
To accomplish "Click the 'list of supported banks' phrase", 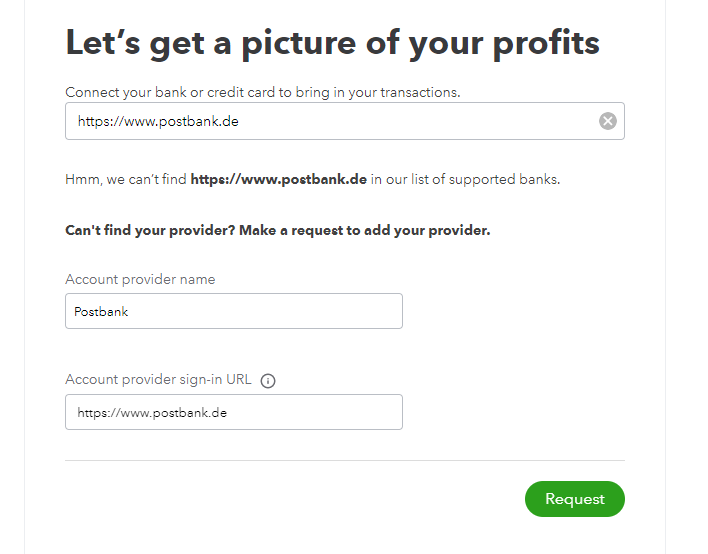I will pyautogui.click(x=473, y=180).
